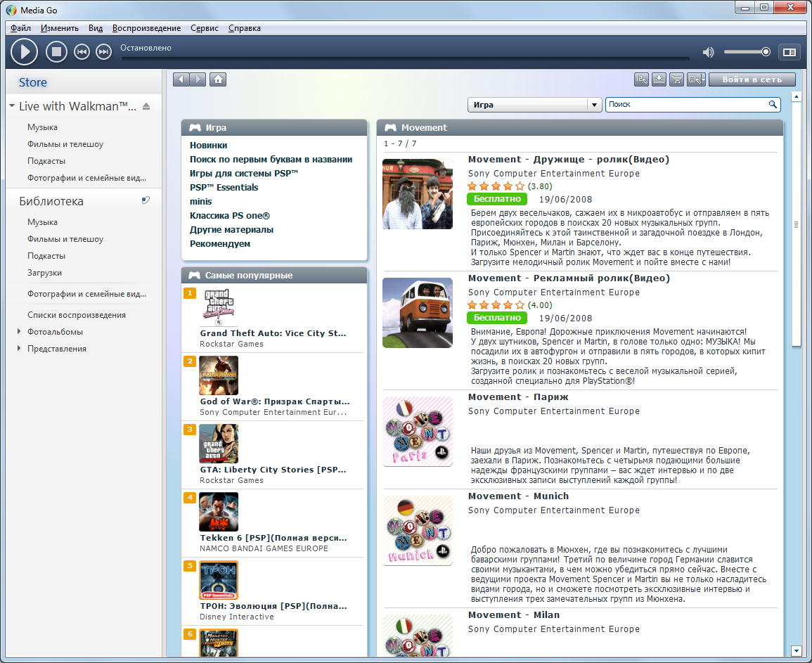
Task: Open the account management dropdown icon
Action: tap(696, 79)
